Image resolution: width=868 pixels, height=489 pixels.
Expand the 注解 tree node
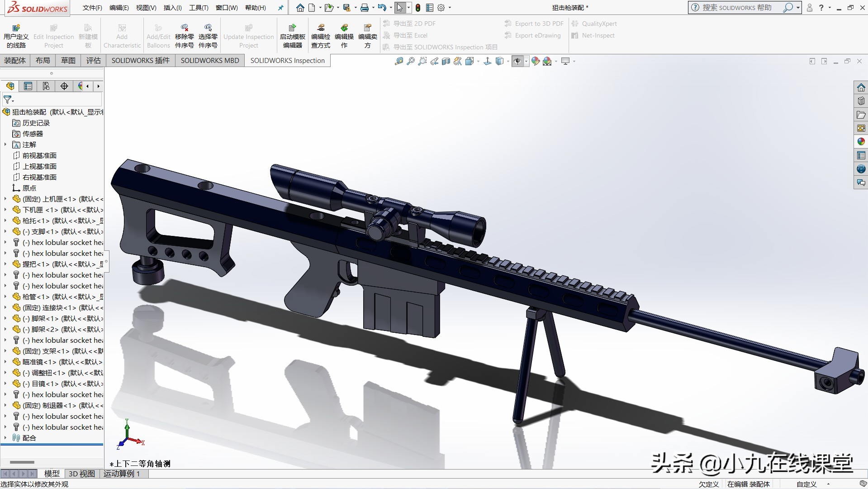5,144
